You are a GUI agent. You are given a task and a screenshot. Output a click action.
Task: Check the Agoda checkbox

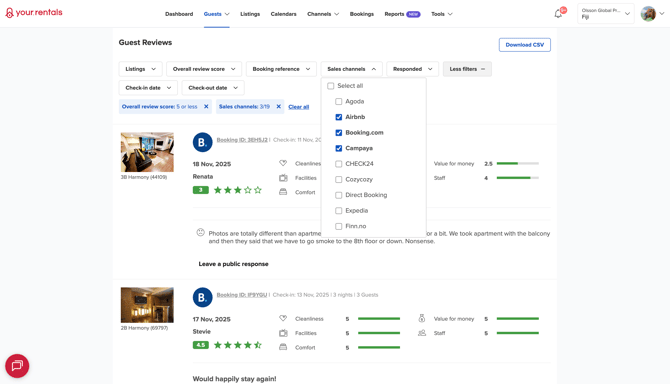point(338,102)
